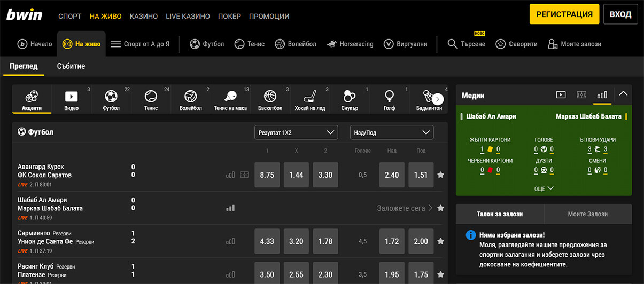The image size is (644, 284).
Task: Switch to the Събитие tab
Action: 71,66
